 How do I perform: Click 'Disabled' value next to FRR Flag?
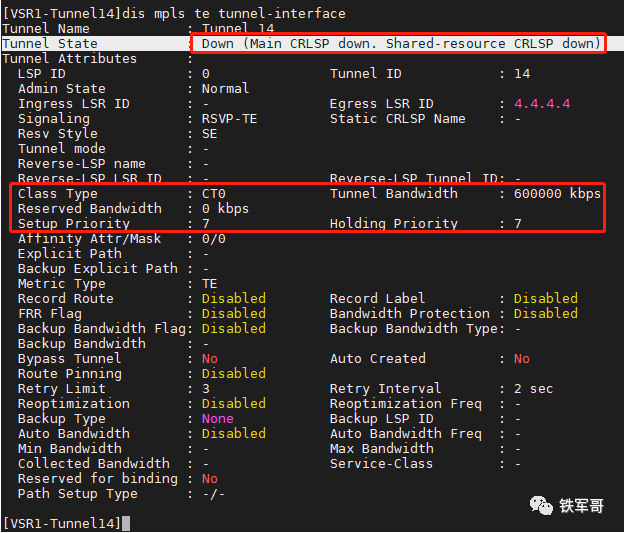tap(234, 314)
